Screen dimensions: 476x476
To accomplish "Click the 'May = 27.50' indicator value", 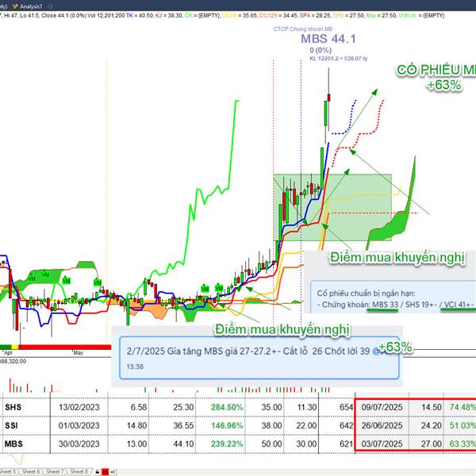I will pyautogui.click(x=382, y=16).
